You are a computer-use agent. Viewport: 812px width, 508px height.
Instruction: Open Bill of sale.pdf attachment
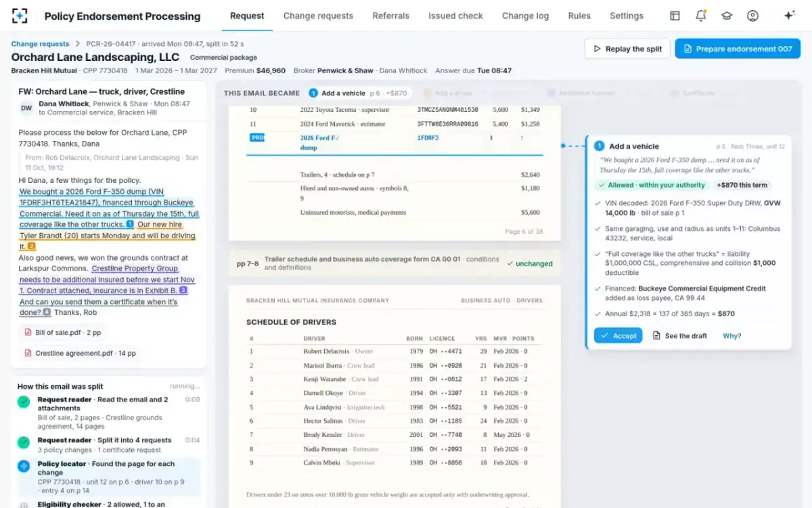[x=63, y=333]
